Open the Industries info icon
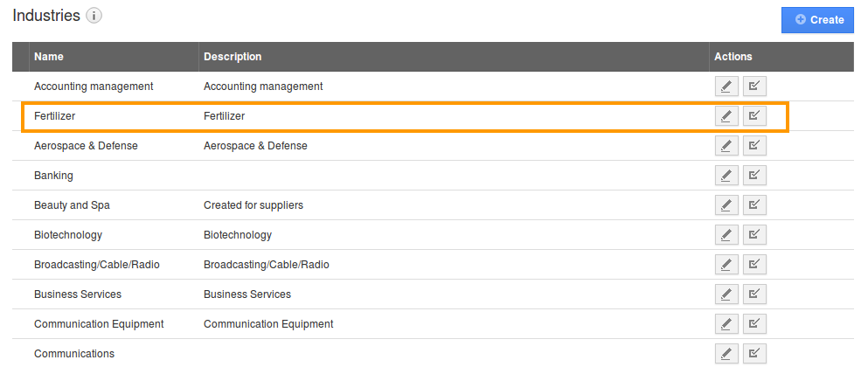 point(94,16)
